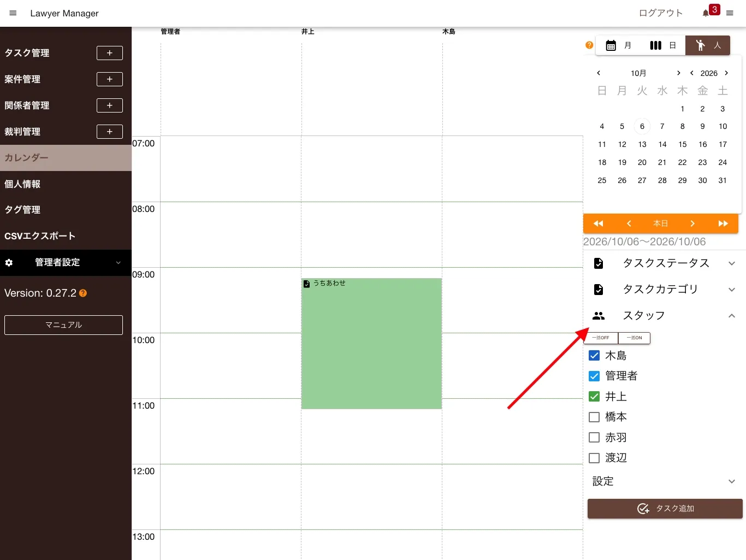Go to next year after 2026
Image resolution: width=746 pixels, height=560 pixels.
(x=726, y=73)
